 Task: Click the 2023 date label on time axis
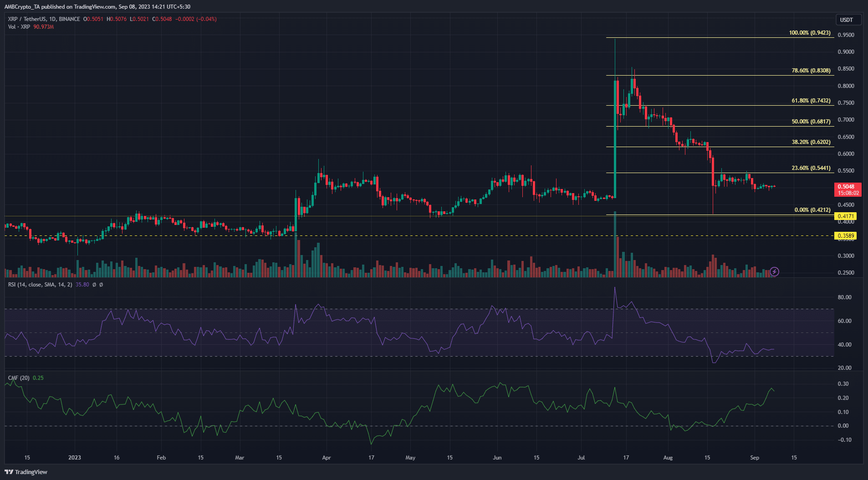tap(75, 458)
